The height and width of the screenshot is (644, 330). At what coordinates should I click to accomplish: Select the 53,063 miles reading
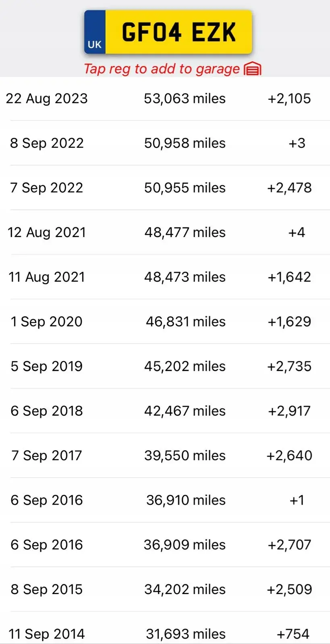tap(185, 99)
